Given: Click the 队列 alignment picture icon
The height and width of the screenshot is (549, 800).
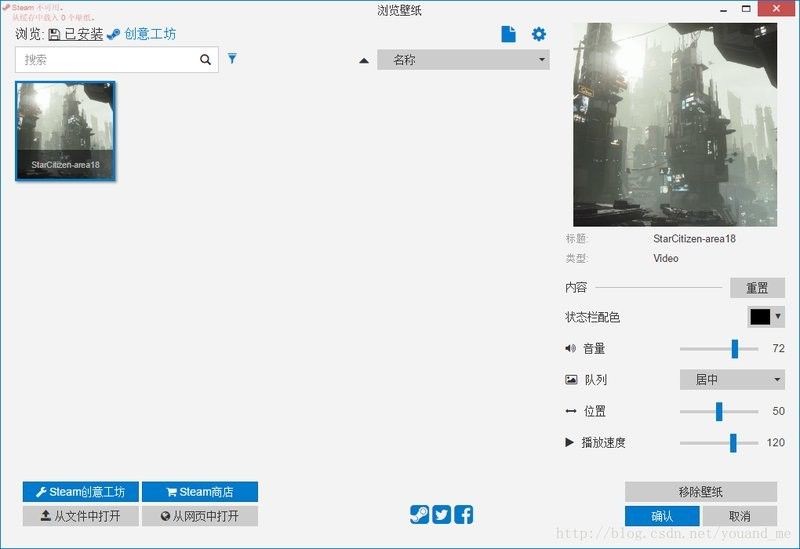Looking at the screenshot, I should 571,380.
